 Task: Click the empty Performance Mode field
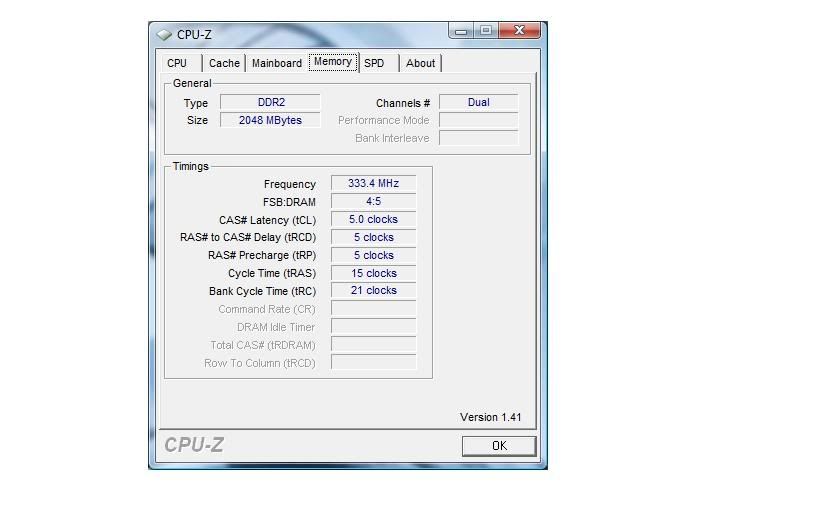coord(478,120)
